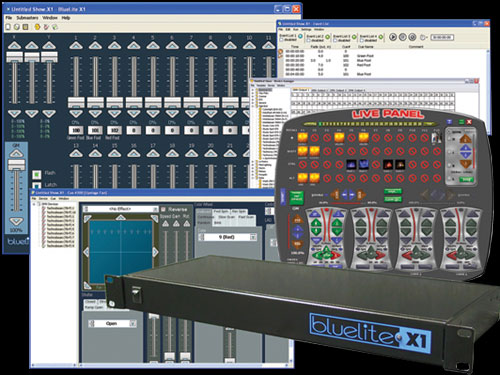500x375 pixels.
Task: Click the red X close icon on Live Panel
Action: 469,122
